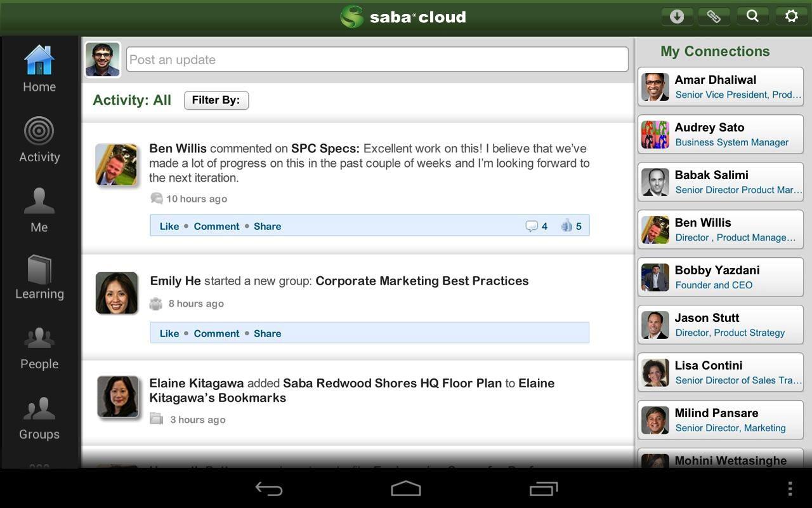Tap the Post an update field
This screenshot has height=508, width=812.
377,60
